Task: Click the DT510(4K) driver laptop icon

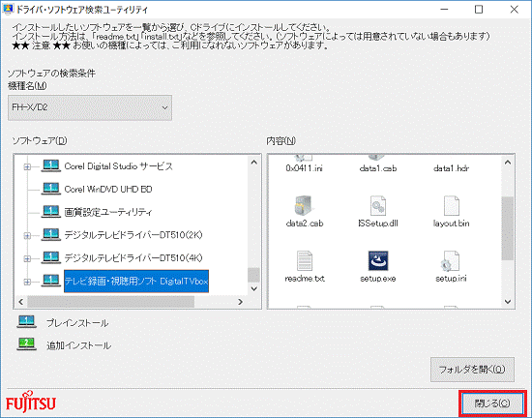Action: tap(51, 257)
